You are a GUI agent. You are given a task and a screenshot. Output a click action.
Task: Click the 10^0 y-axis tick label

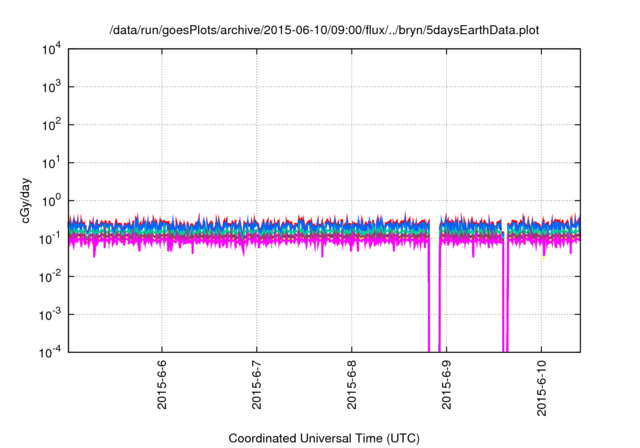pyautogui.click(x=52, y=201)
